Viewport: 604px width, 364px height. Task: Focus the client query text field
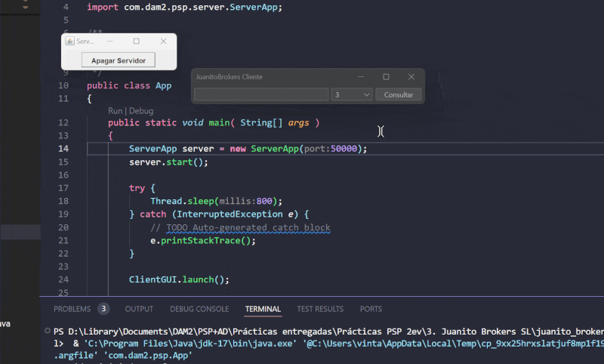coord(261,95)
